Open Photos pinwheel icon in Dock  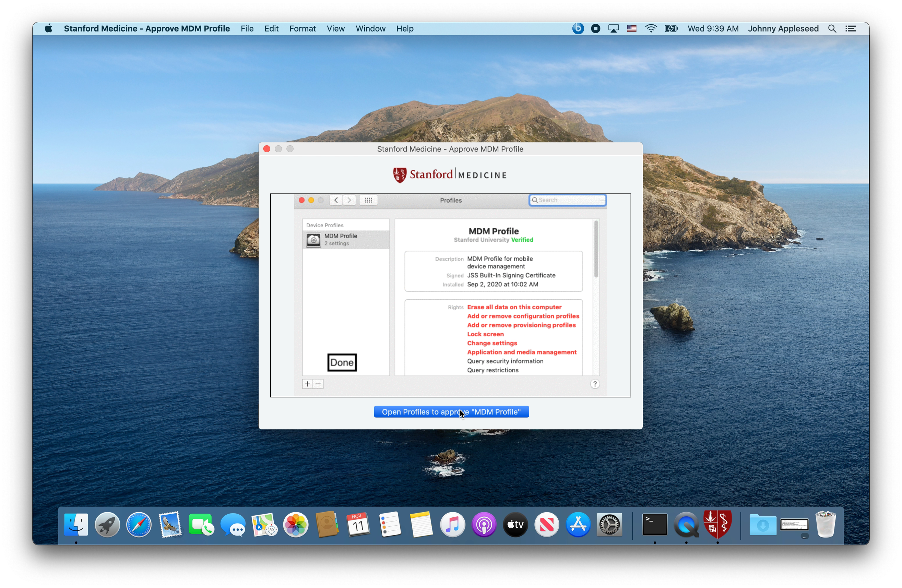click(x=296, y=525)
